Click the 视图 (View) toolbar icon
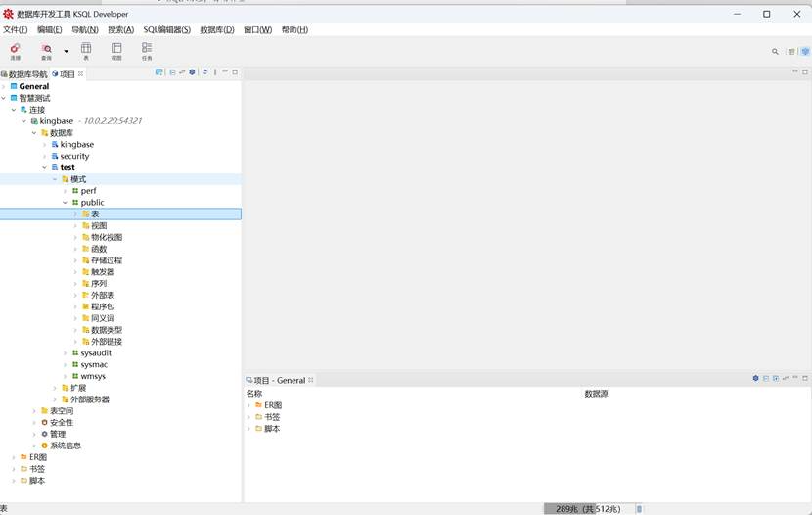The image size is (812, 515). click(116, 49)
